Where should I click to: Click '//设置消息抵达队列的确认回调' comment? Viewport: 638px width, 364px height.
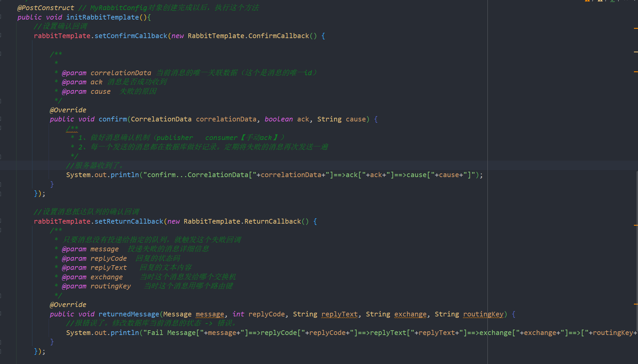click(86, 212)
